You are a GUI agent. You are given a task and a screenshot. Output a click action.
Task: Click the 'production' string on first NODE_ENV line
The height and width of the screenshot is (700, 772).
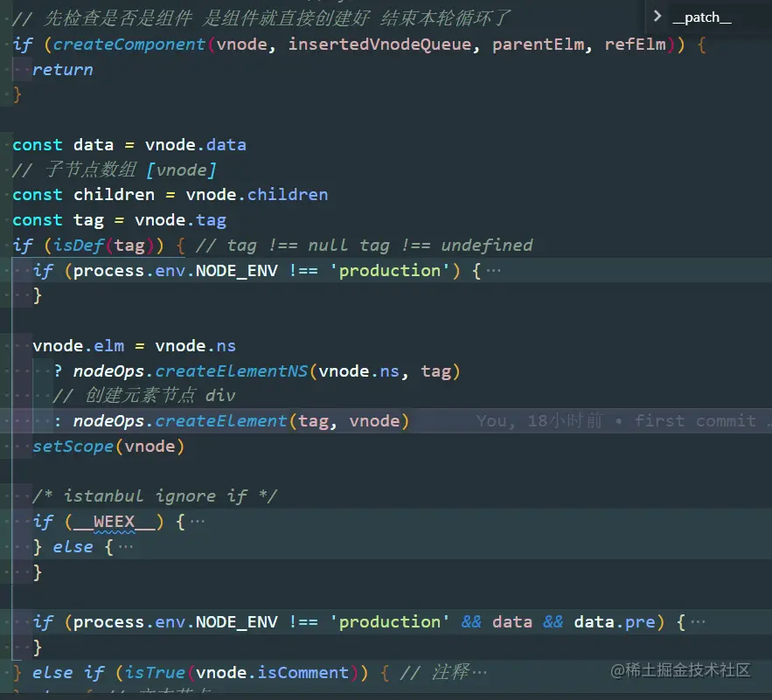(x=389, y=270)
